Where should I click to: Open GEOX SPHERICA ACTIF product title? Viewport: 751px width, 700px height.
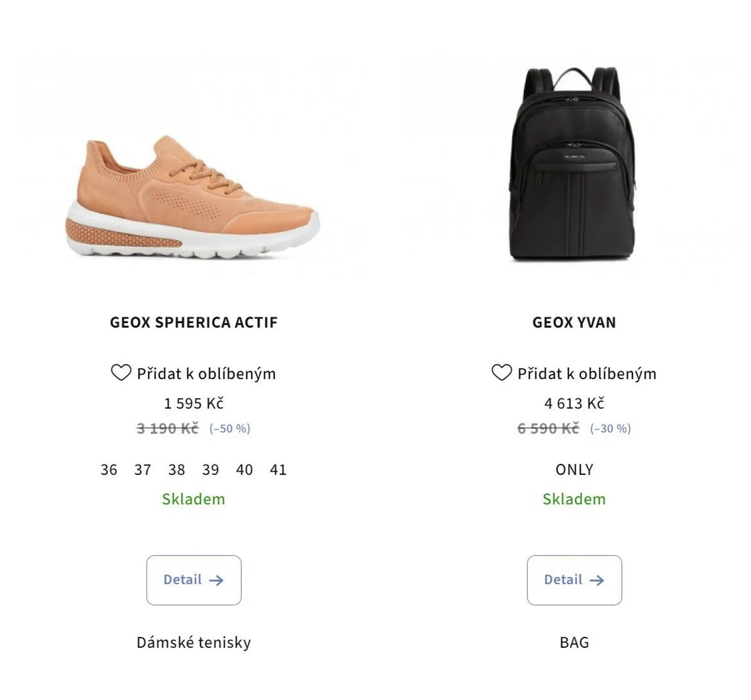(x=194, y=323)
